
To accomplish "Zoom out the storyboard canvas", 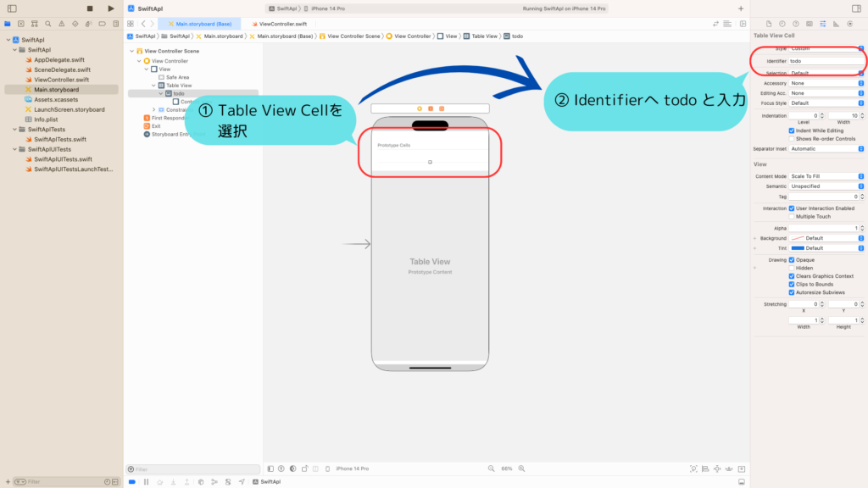I will (491, 469).
